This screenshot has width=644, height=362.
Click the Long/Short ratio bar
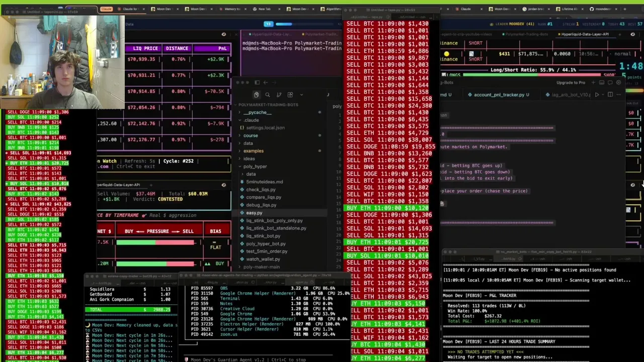533,75
